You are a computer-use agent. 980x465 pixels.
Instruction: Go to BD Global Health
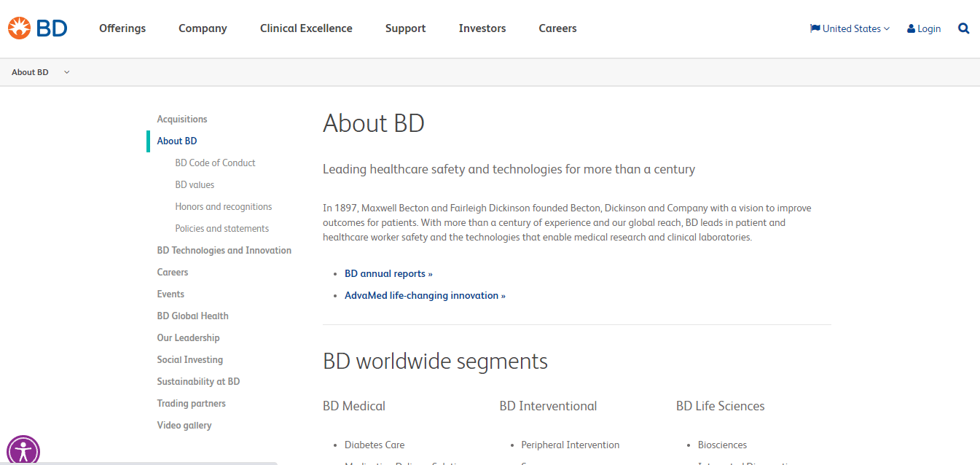[x=193, y=316]
